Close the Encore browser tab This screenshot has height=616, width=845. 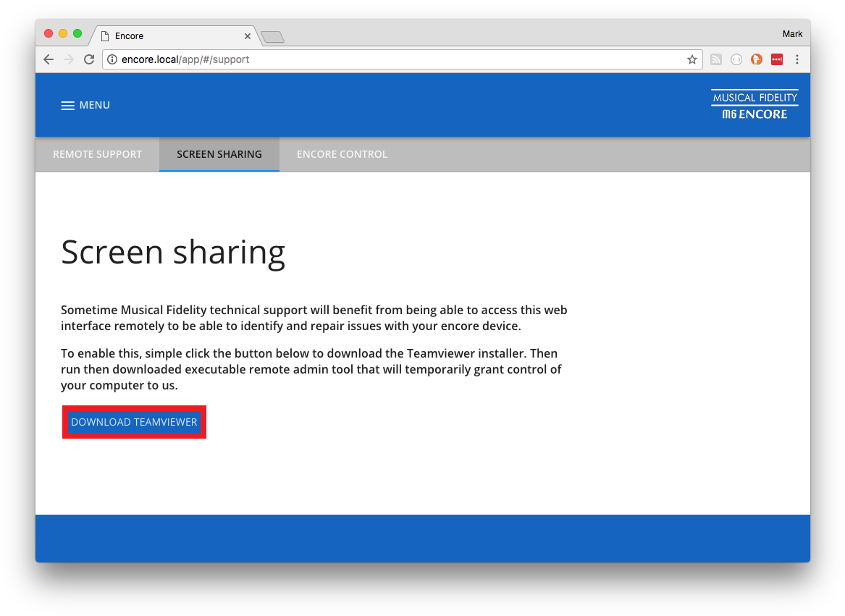[x=248, y=36]
